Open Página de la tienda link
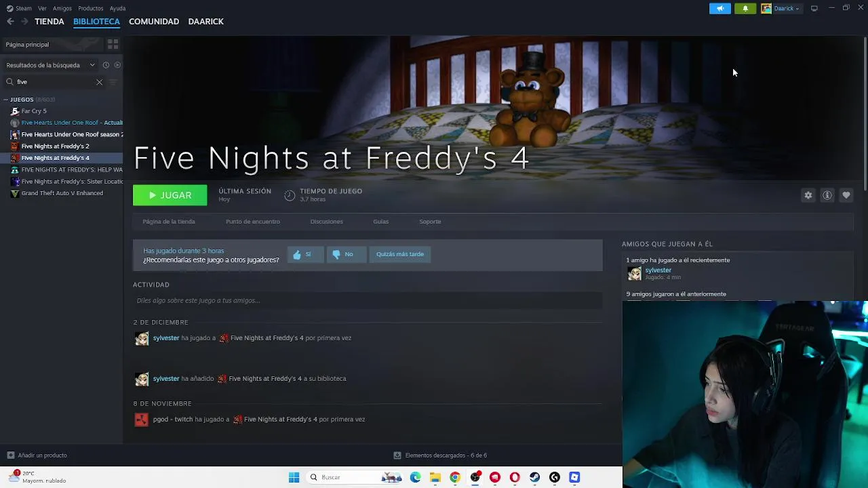868x488 pixels. [x=169, y=222]
